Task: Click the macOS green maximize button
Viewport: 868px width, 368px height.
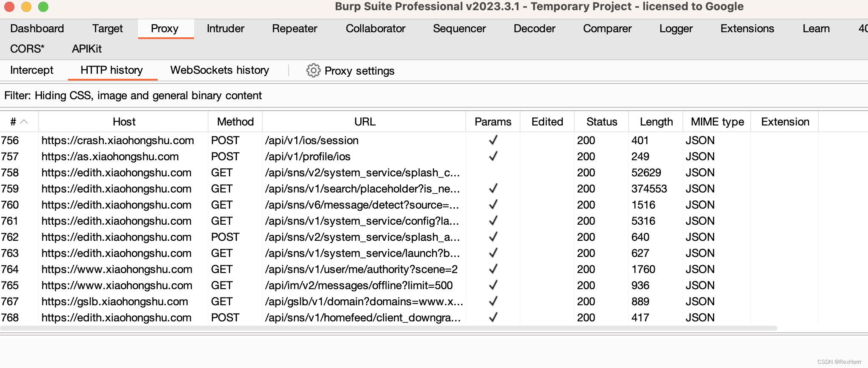Action: (x=43, y=7)
